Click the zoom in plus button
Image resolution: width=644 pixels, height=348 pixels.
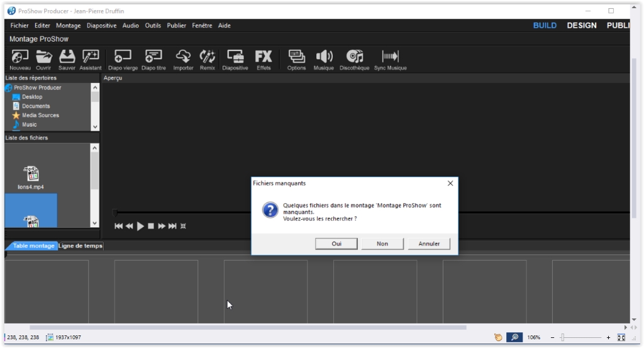click(608, 337)
